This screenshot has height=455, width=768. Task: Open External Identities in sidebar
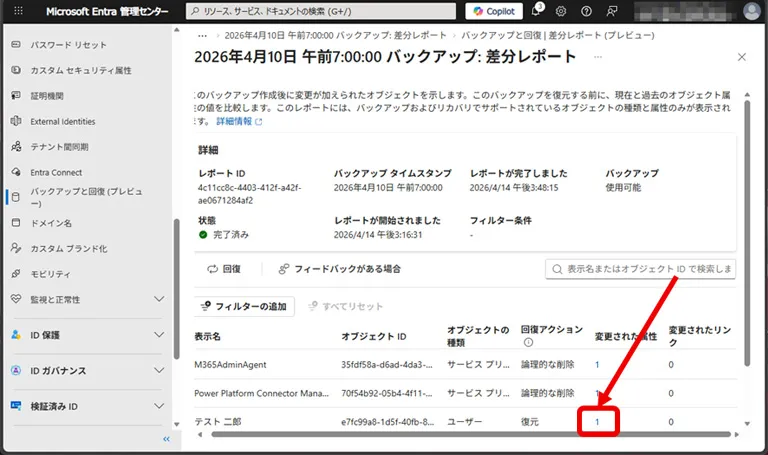(x=63, y=121)
